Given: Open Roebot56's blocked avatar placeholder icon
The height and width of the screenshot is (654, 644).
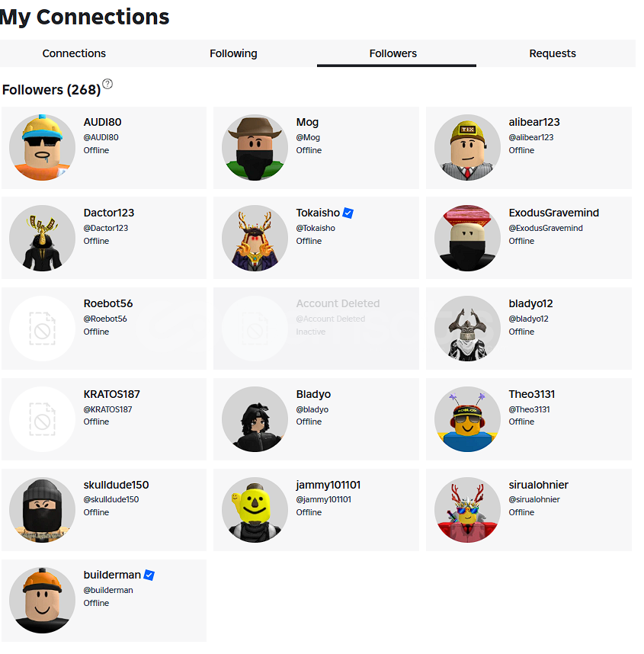Looking at the screenshot, I should click(x=42, y=329).
